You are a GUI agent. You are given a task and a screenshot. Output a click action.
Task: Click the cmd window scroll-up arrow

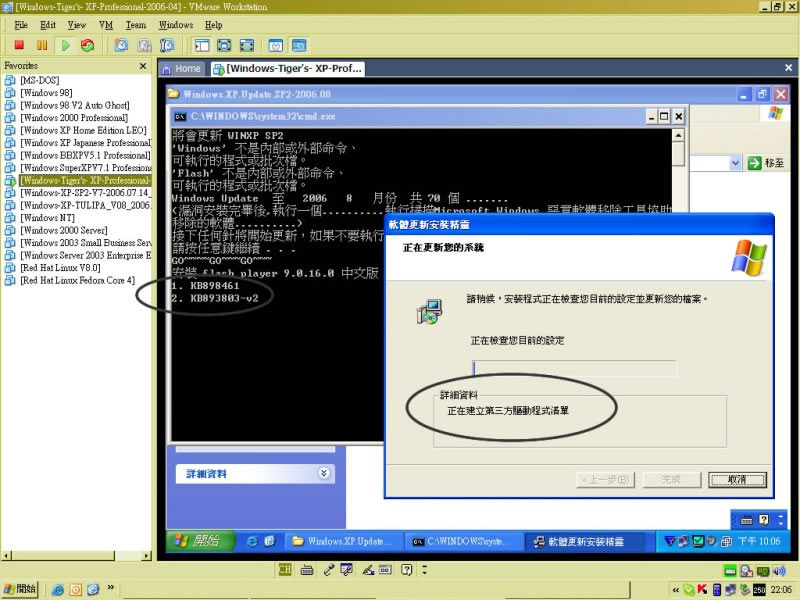point(678,136)
